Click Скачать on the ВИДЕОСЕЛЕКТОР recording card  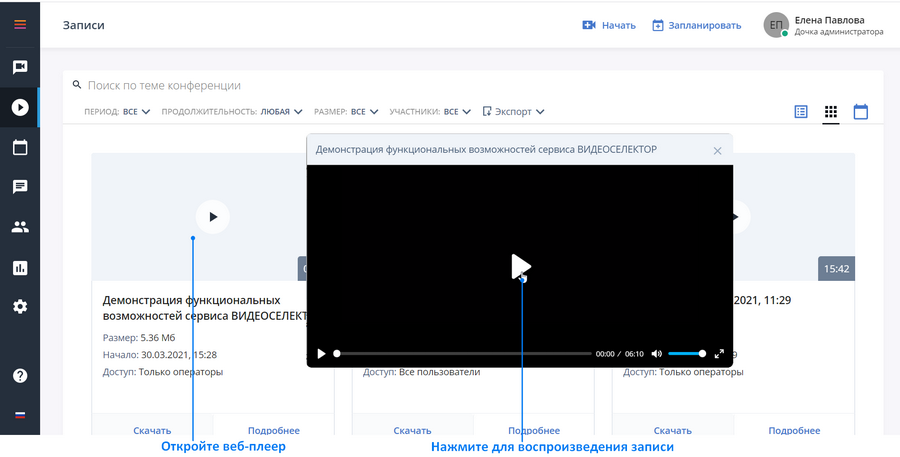152,430
